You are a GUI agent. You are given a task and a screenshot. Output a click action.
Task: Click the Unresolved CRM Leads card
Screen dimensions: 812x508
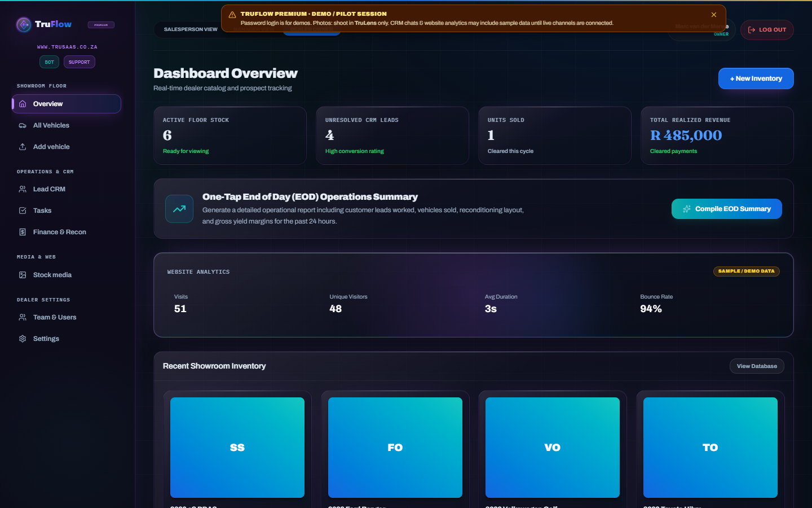point(392,135)
